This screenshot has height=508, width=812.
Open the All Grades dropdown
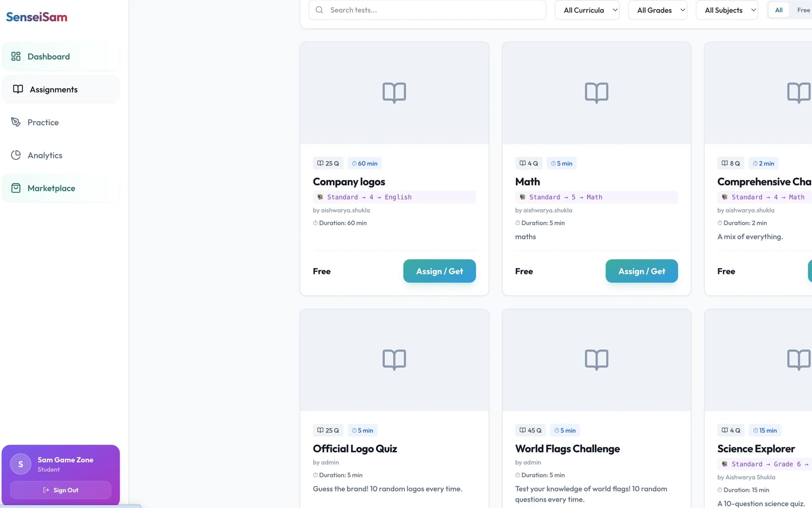(658, 10)
